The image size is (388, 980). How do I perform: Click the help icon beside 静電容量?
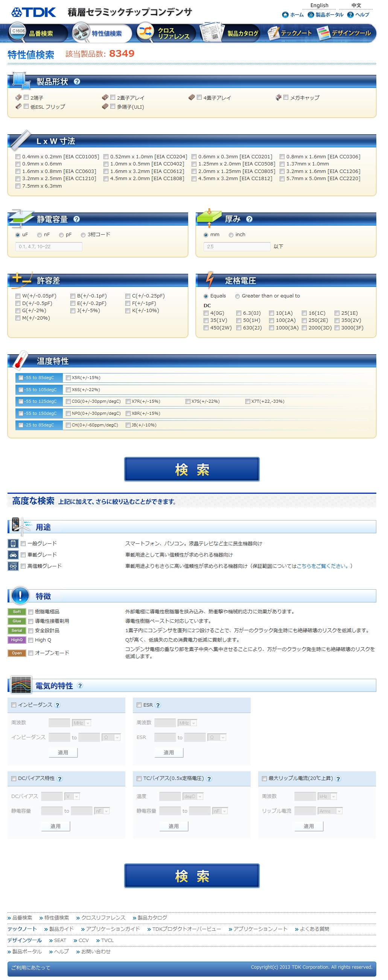(76, 220)
